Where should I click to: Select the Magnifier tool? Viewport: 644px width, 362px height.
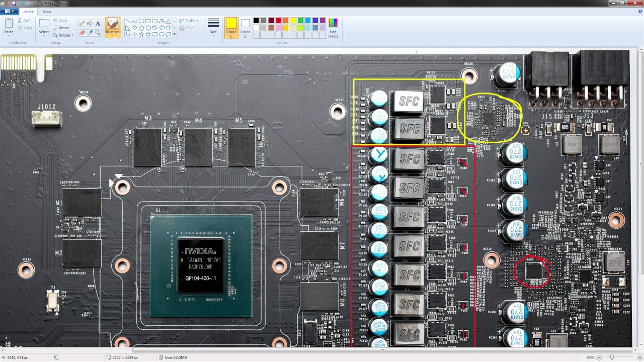tap(97, 32)
